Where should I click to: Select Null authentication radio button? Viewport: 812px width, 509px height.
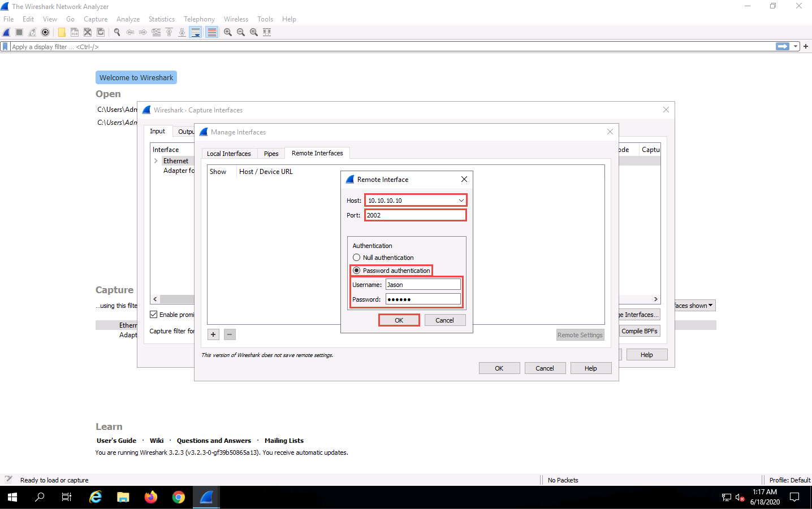357,258
